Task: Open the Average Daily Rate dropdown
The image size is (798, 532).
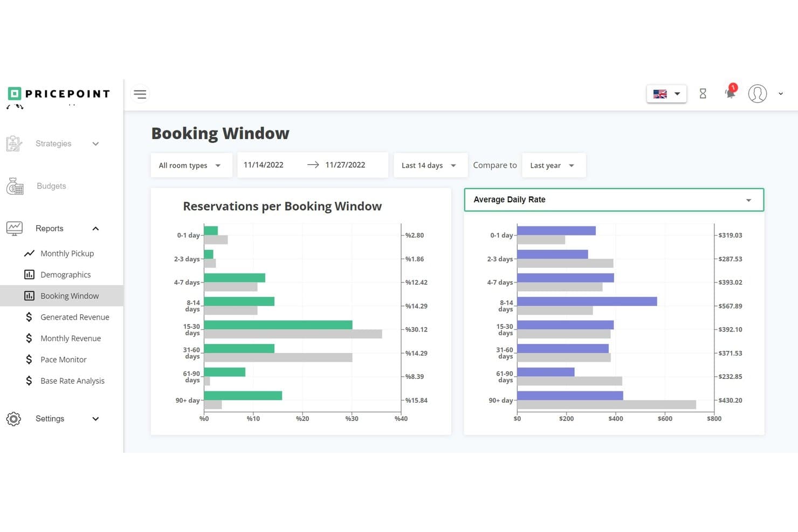Action: (614, 199)
